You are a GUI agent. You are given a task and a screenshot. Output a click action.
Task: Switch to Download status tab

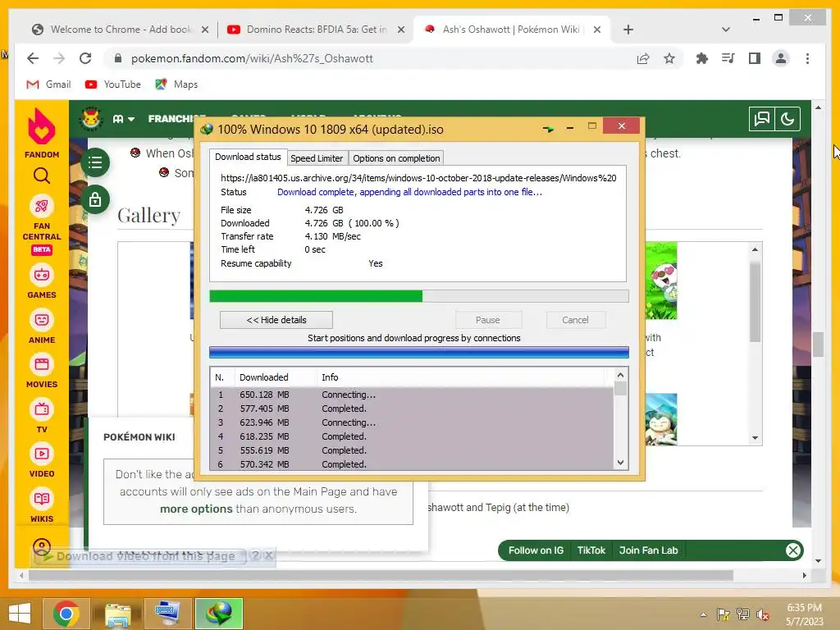(248, 157)
